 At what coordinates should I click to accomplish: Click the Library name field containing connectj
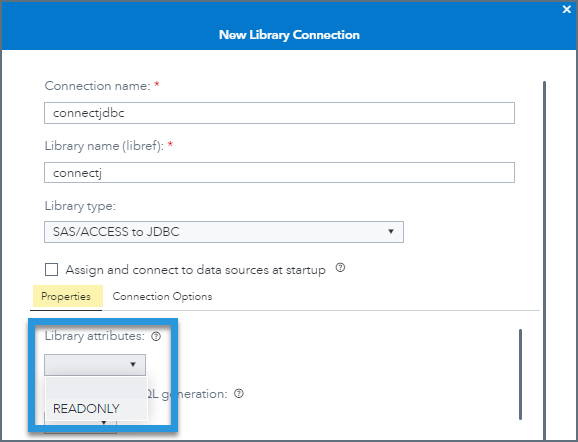(x=279, y=173)
